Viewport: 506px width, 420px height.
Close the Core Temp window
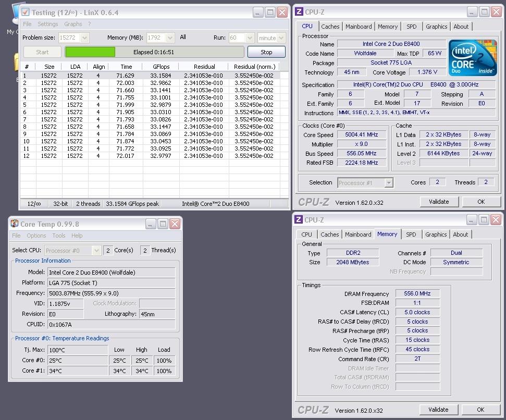point(175,224)
